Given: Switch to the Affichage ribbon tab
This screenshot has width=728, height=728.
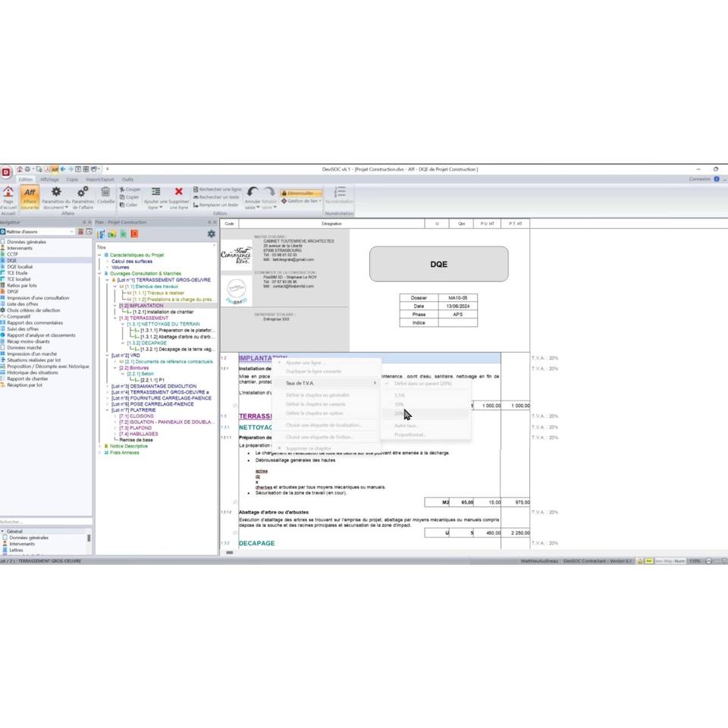Looking at the screenshot, I should [49, 180].
